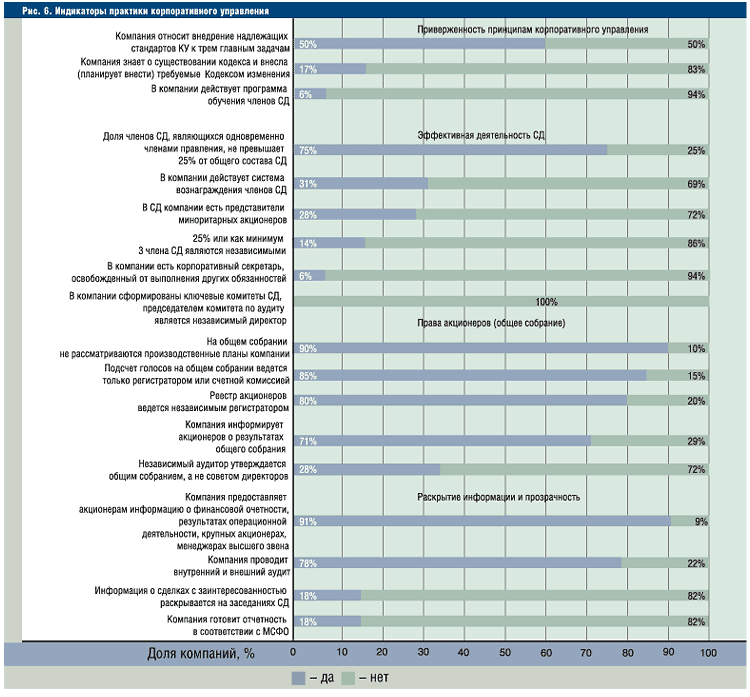Image resolution: width=750 pixels, height=697 pixels.
Task: Click the '31%' value label
Action: [x=308, y=184]
